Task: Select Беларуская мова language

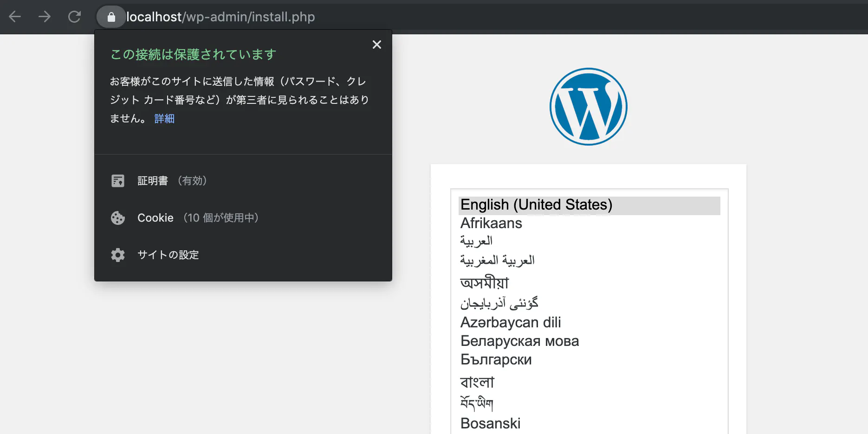Action: (x=519, y=341)
